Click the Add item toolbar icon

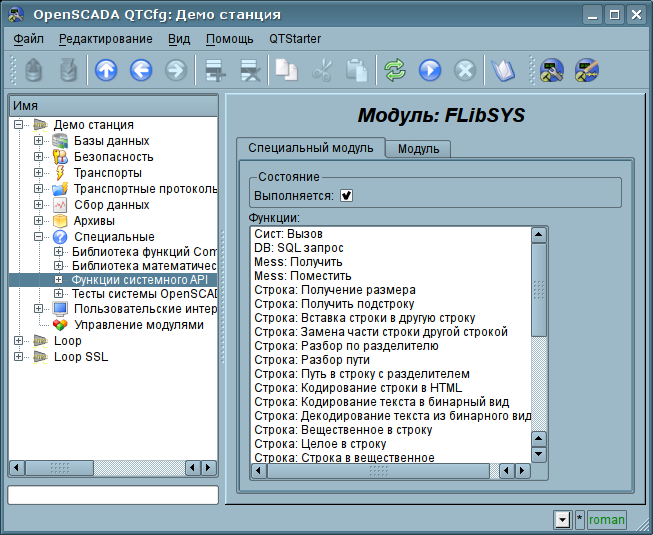click(x=215, y=70)
